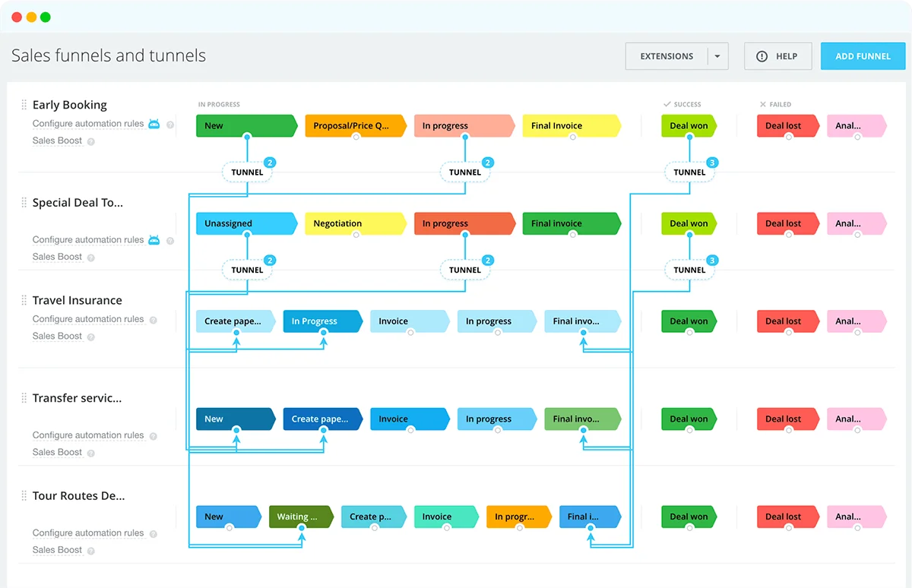Screen dimensions: 912x588
Task: Click the drag handle icon beside Transfer services funnel
Action: [22, 397]
